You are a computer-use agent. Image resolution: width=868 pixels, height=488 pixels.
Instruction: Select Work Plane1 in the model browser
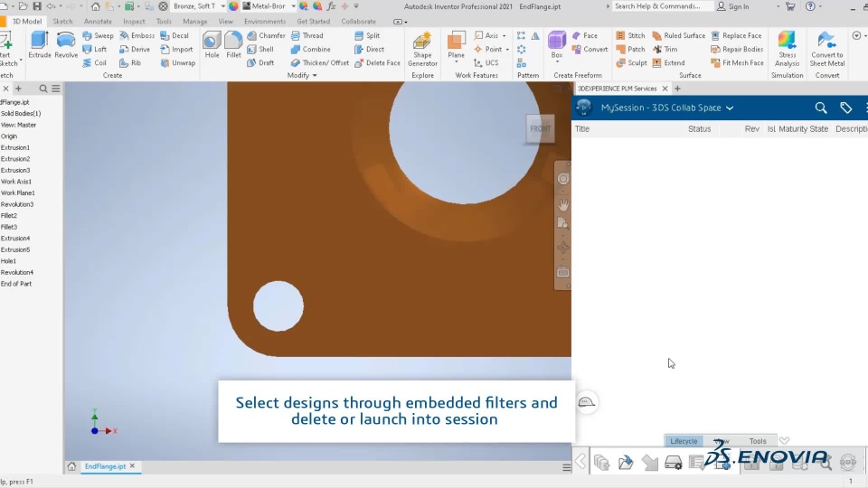point(18,193)
